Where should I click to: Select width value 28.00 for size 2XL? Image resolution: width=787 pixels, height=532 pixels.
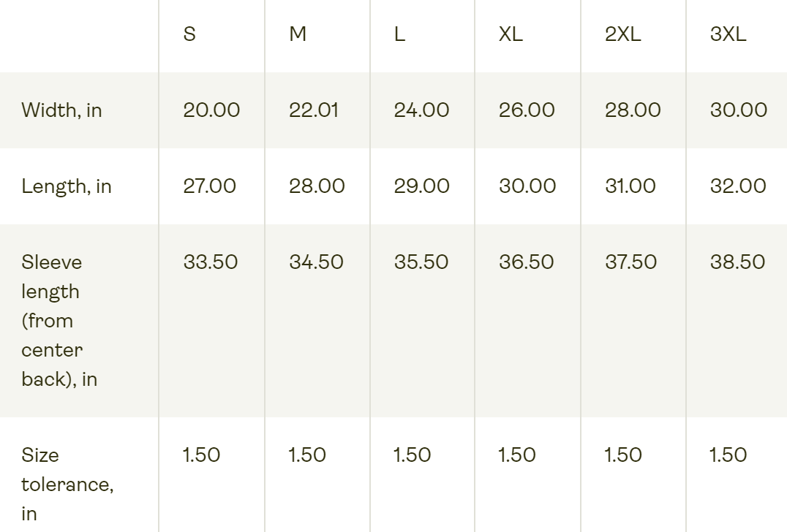(633, 110)
